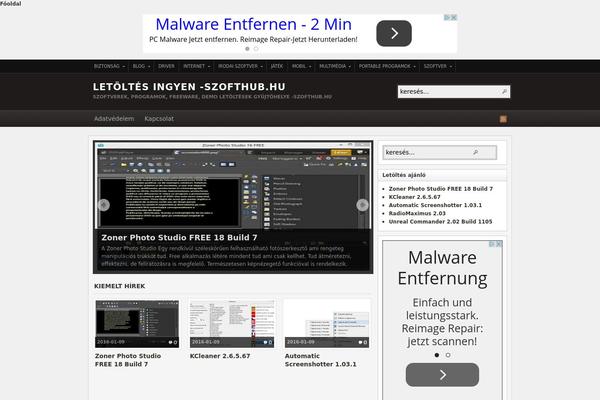
Task: Open Unreal Commander 2.02 Build 1105 link
Action: coord(440,222)
